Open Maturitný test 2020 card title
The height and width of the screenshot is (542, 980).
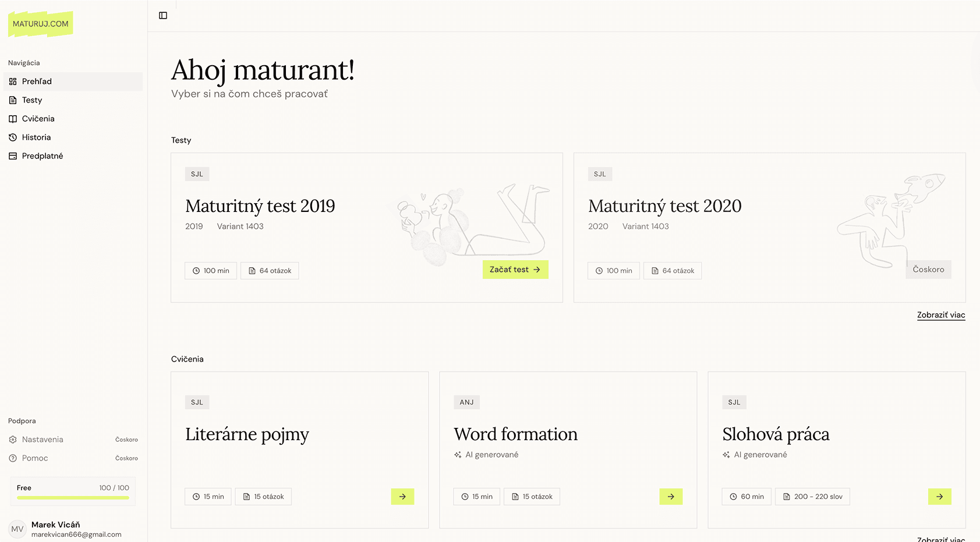pyautogui.click(x=664, y=206)
